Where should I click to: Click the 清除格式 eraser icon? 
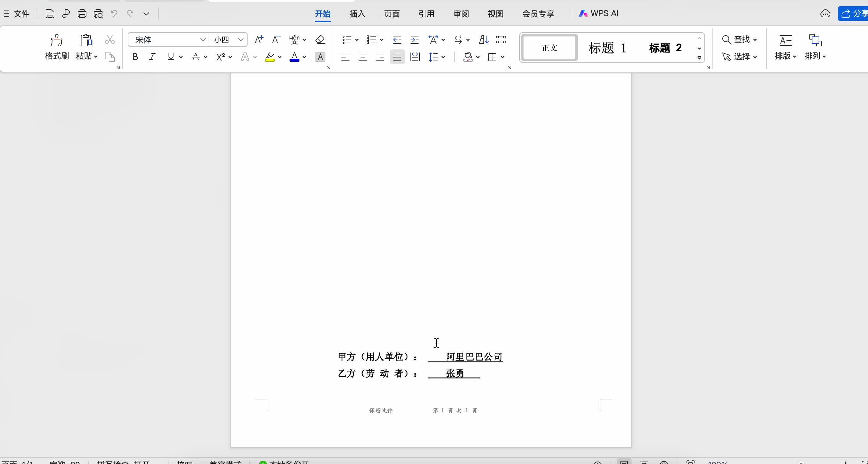(320, 40)
